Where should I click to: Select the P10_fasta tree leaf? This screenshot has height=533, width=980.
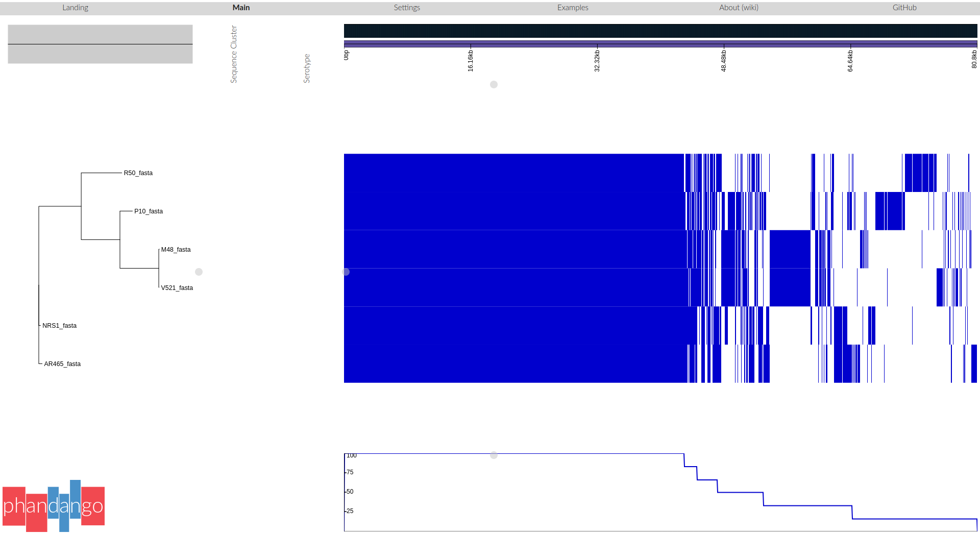[x=149, y=211]
